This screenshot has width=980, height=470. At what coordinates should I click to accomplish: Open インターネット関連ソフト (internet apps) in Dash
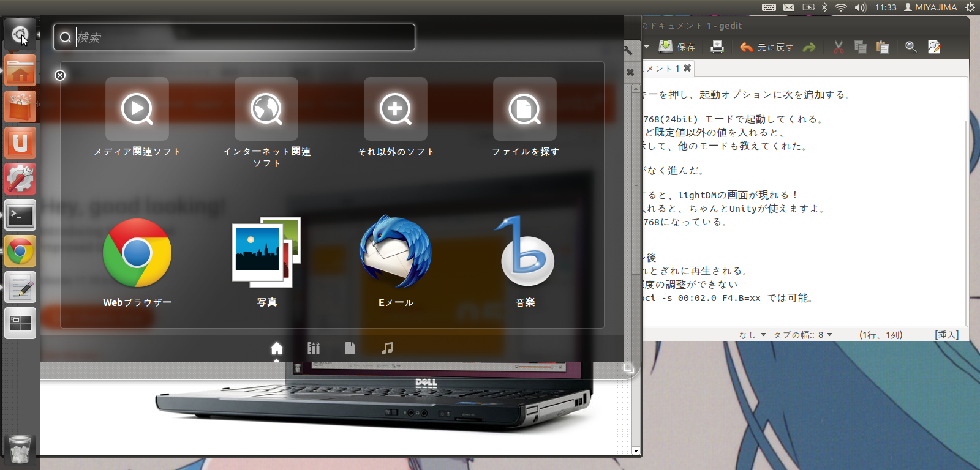click(x=266, y=122)
